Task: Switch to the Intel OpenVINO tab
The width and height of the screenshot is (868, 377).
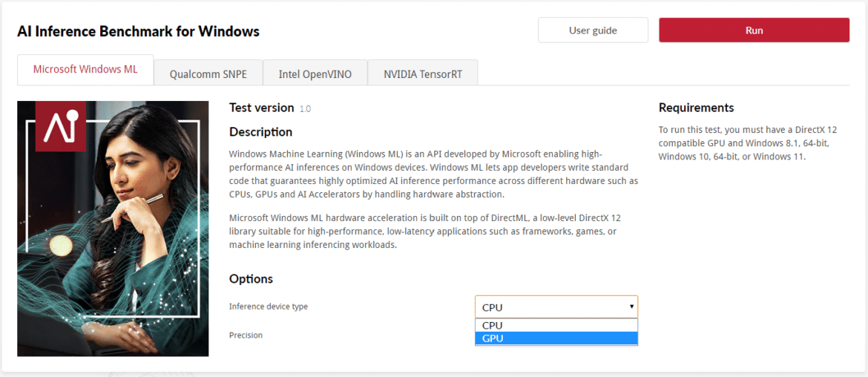Action: (315, 74)
